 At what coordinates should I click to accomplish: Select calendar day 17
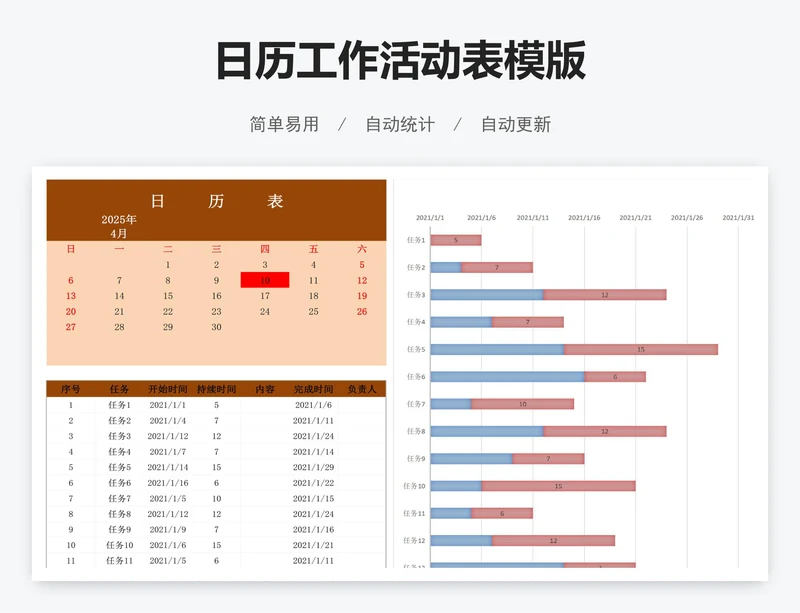click(x=265, y=296)
